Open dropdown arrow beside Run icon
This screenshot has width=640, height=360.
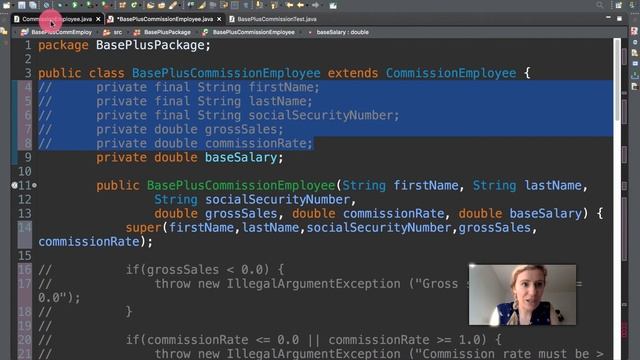point(81,6)
